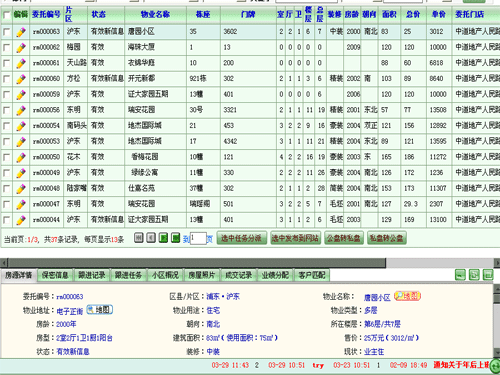This screenshot has width=500, height=375.
Task: Maximize the detail panel with the last green icon
Action: click(x=488, y=275)
